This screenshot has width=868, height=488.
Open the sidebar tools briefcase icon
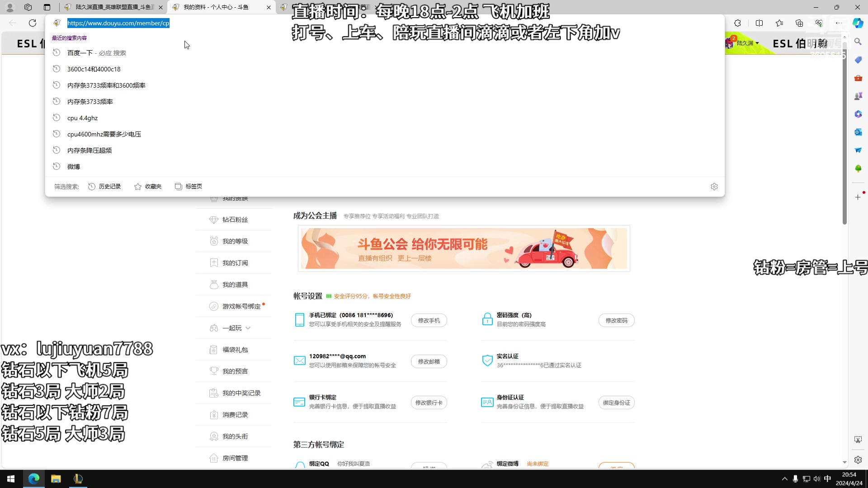858,78
